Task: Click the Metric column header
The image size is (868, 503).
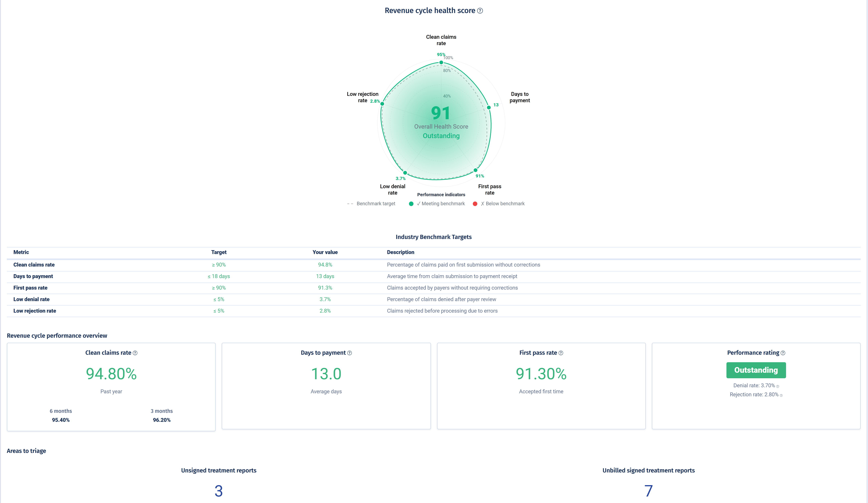Action: 21,252
